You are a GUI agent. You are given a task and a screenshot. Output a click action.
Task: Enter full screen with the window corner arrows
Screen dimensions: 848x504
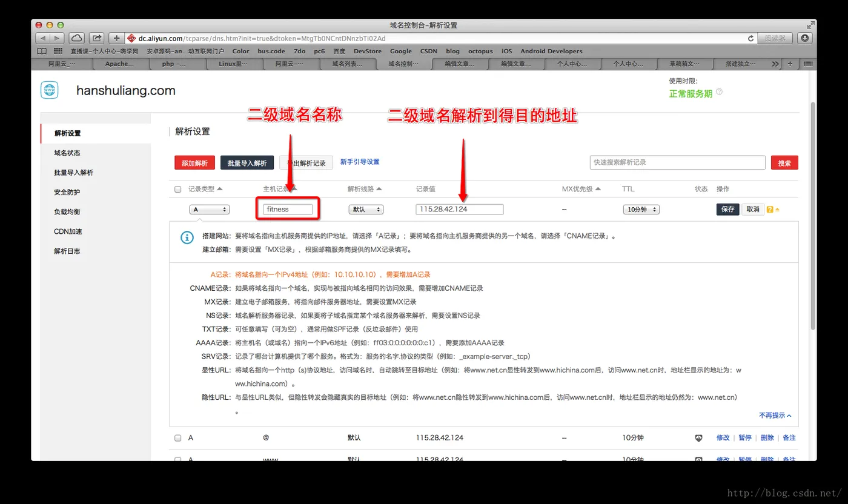click(x=810, y=25)
